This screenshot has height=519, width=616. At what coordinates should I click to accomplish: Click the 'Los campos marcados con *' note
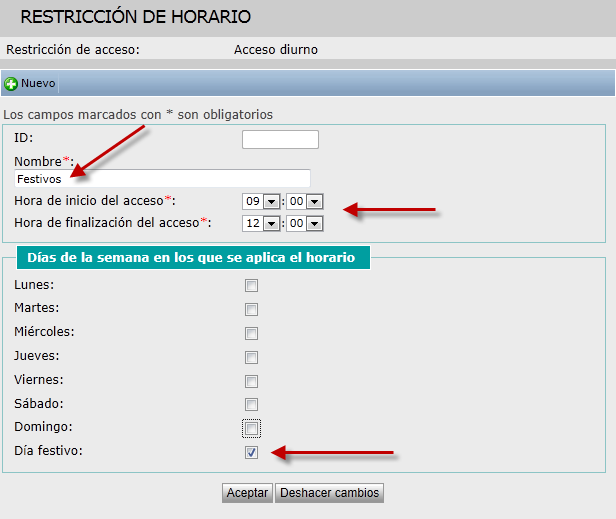(x=138, y=115)
